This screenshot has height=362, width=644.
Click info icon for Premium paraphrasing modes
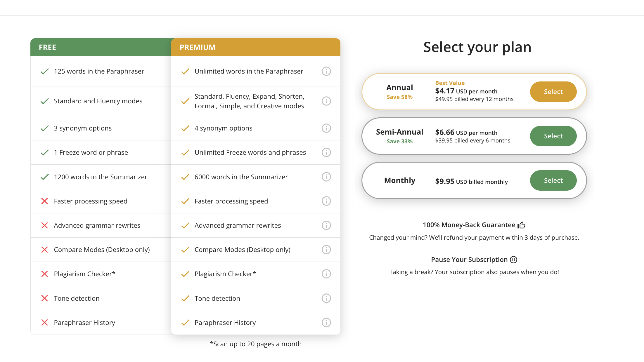[326, 101]
